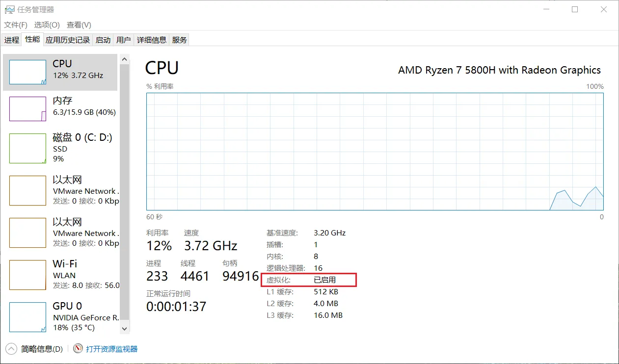Select the 磁盘 0 disk graph thumbnail
The height and width of the screenshot is (364, 619).
[x=27, y=149]
